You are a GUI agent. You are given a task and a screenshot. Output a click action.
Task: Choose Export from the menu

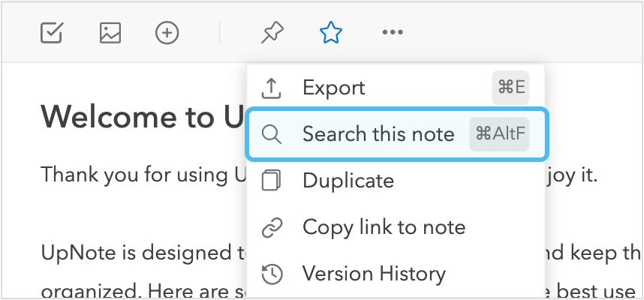[x=333, y=88]
